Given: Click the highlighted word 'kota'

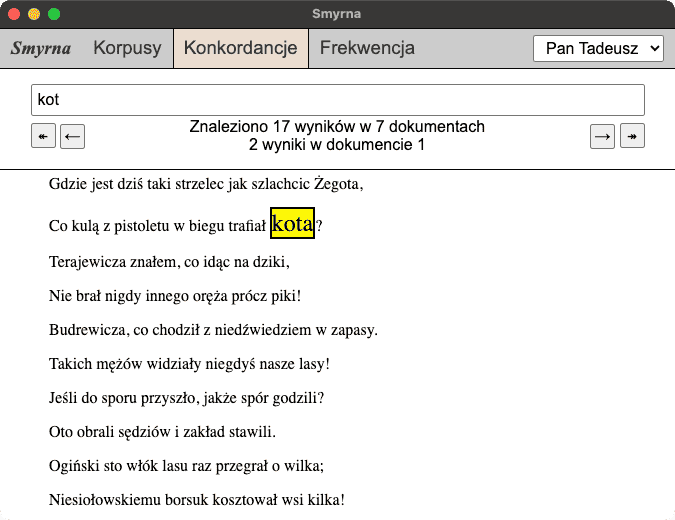Looking at the screenshot, I should 292,223.
